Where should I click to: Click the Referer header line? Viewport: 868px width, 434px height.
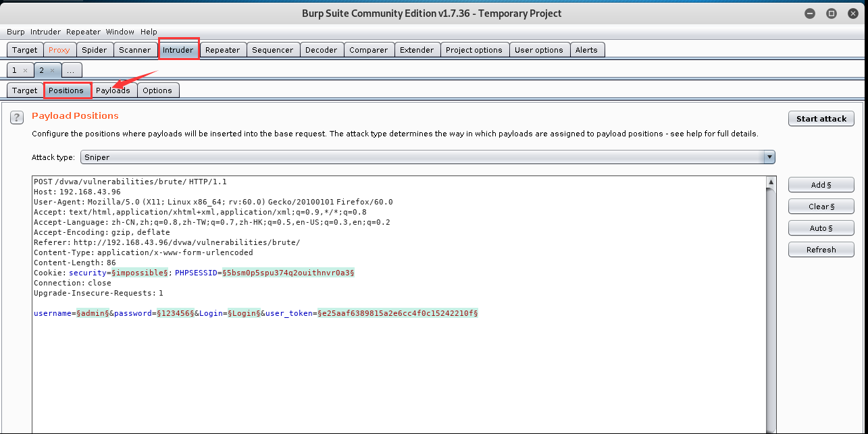pos(167,242)
